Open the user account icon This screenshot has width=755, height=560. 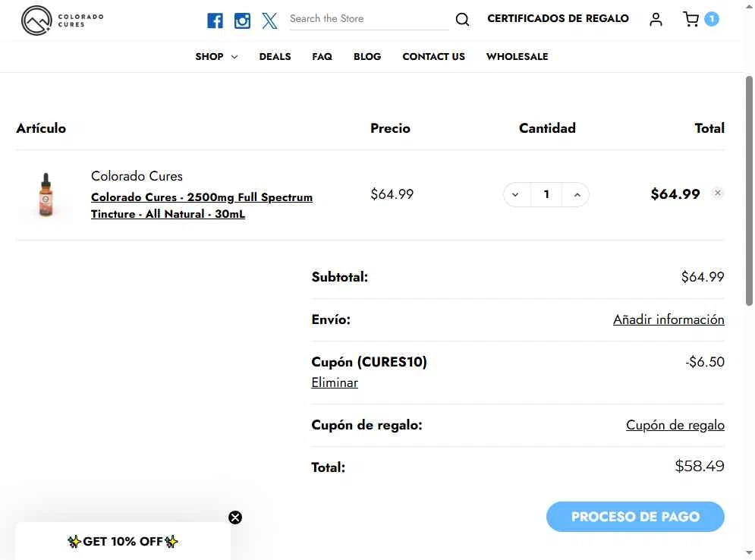pyautogui.click(x=656, y=19)
